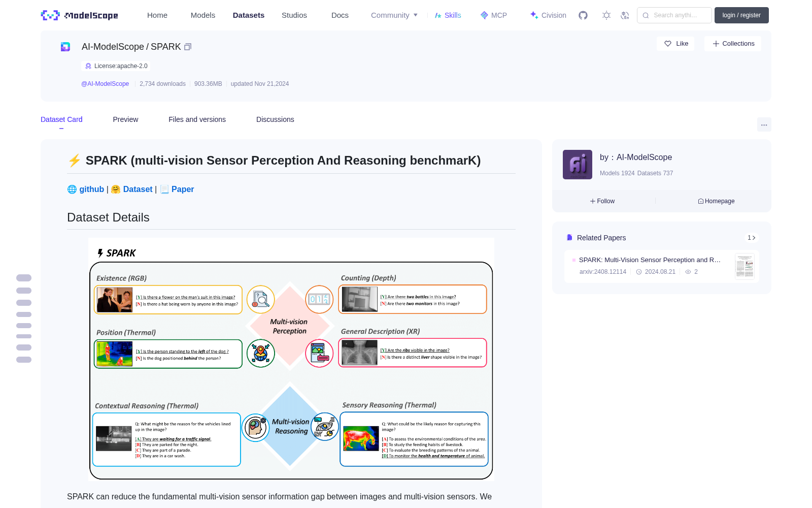Open the three-dots more options menu
This screenshot has height=508, width=812.
point(764,124)
